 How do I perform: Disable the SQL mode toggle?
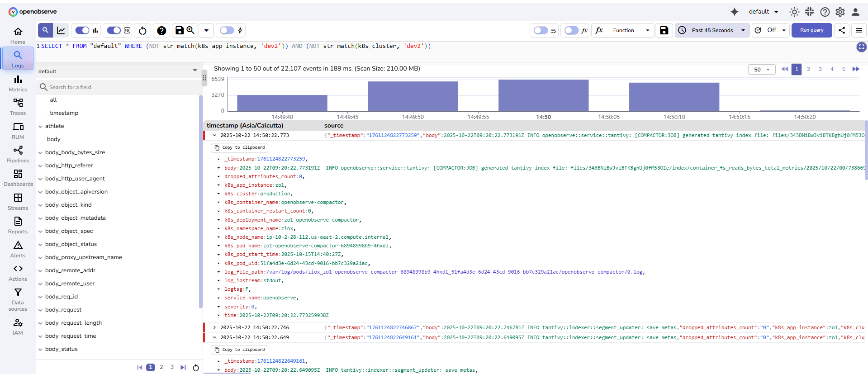(x=114, y=30)
